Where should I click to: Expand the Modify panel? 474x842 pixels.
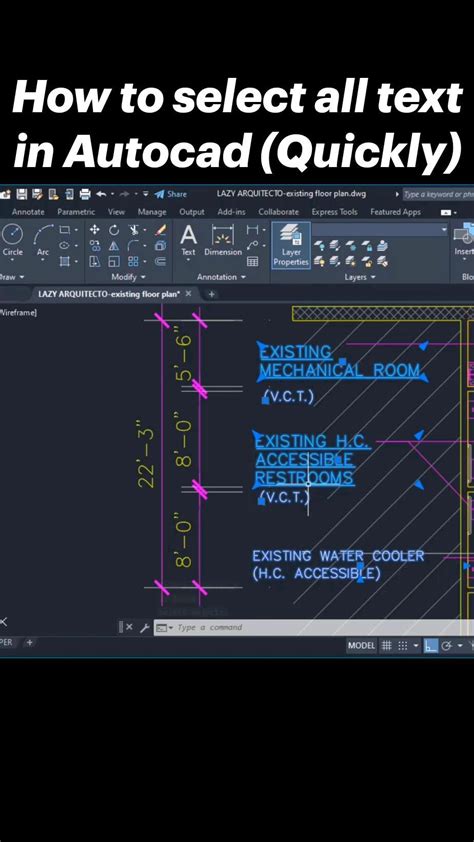tap(128, 277)
